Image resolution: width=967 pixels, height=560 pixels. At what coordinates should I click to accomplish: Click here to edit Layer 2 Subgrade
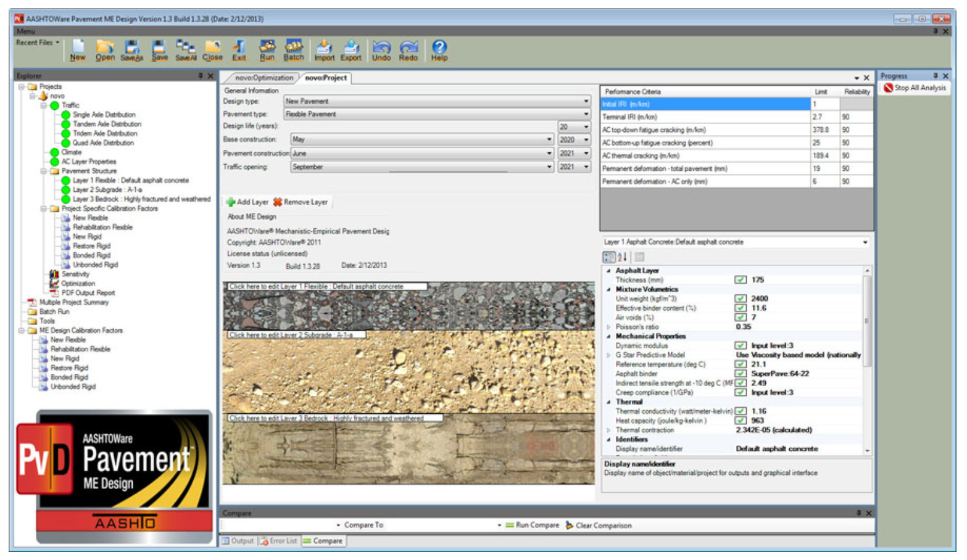coord(296,335)
